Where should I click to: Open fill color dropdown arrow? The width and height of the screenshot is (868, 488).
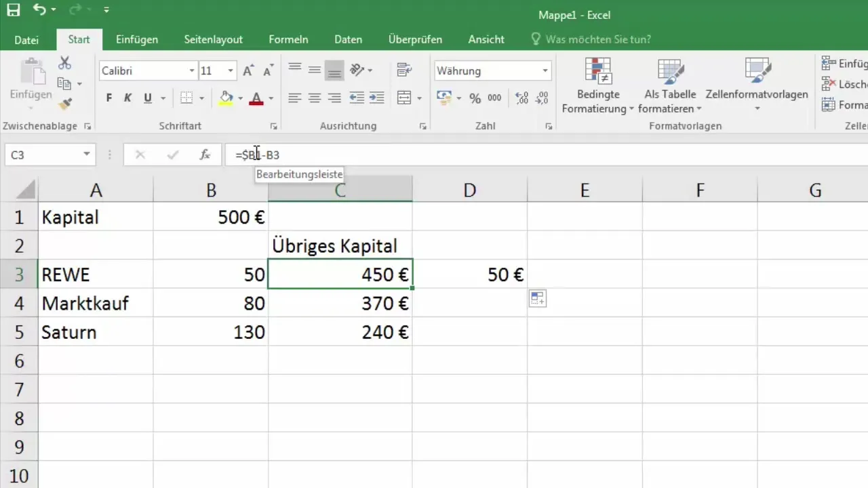[x=240, y=99]
